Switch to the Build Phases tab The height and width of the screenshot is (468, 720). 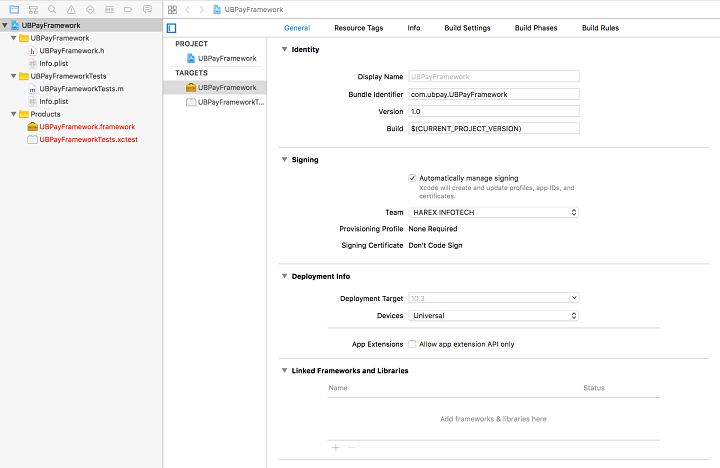[536, 28]
